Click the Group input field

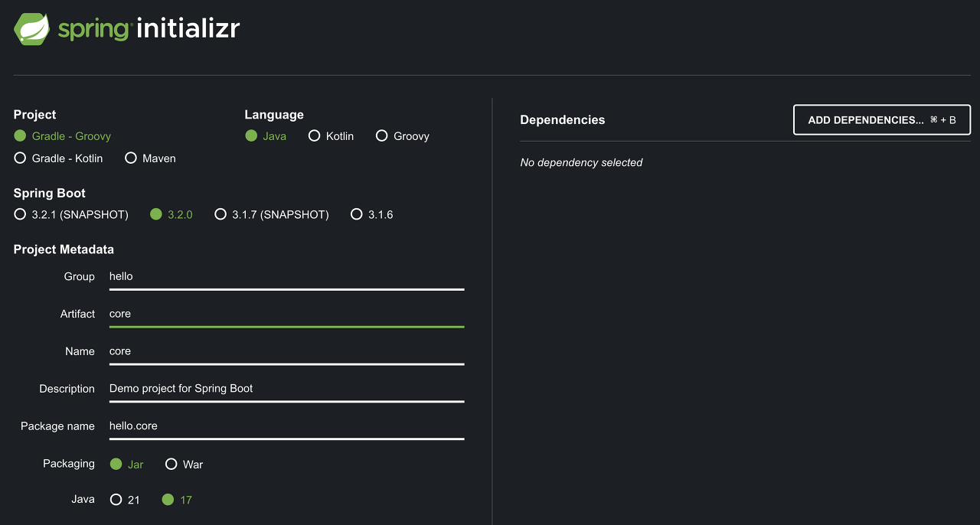tap(286, 277)
